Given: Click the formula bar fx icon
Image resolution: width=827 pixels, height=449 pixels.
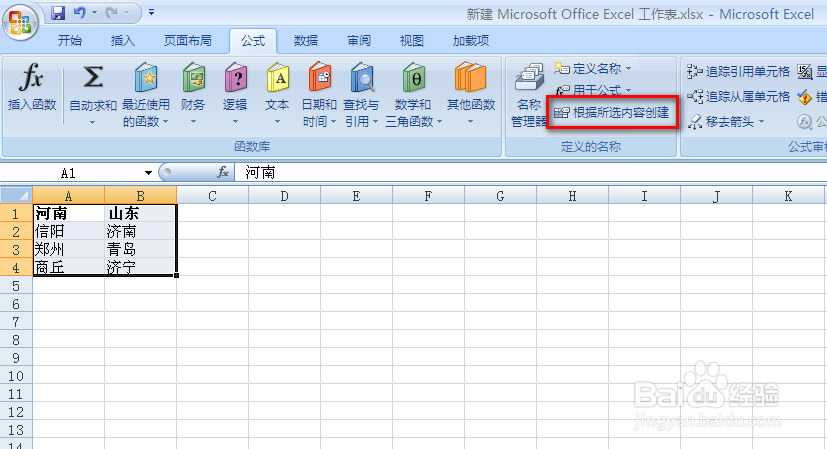Looking at the screenshot, I should 223,173.
